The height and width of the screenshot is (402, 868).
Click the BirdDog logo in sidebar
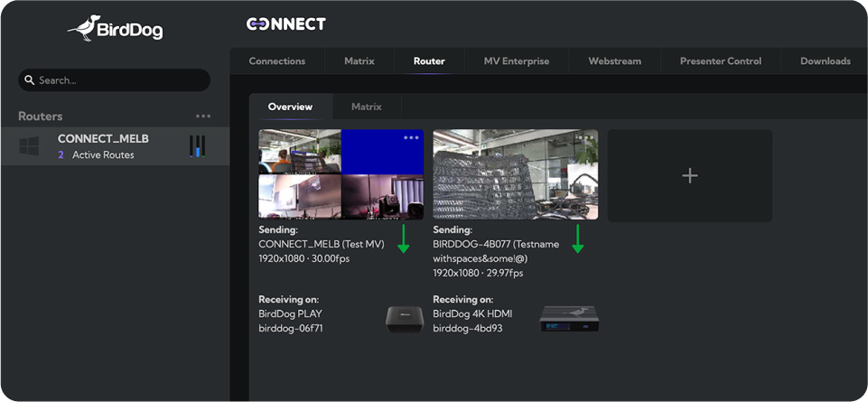[115, 30]
